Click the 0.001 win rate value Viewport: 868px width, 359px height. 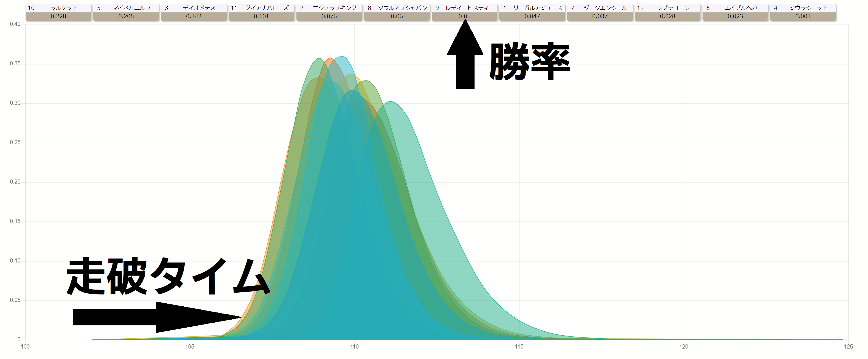(x=803, y=16)
